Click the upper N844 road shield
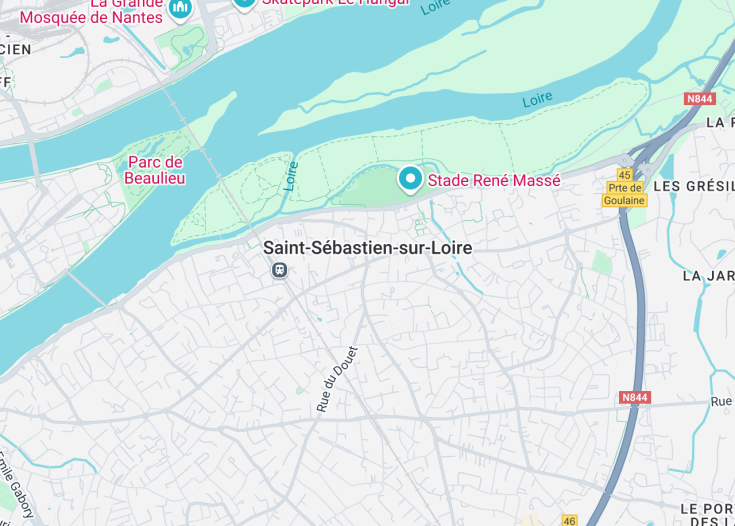 point(699,98)
